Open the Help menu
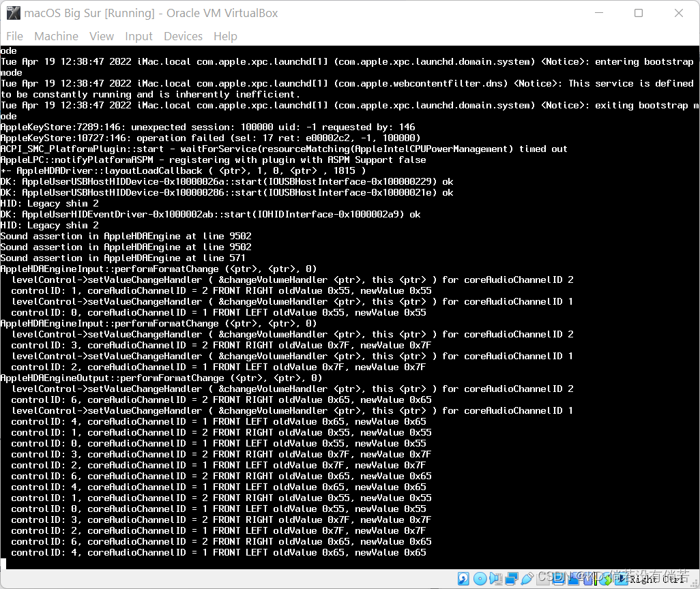The height and width of the screenshot is (589, 700). 225,36
